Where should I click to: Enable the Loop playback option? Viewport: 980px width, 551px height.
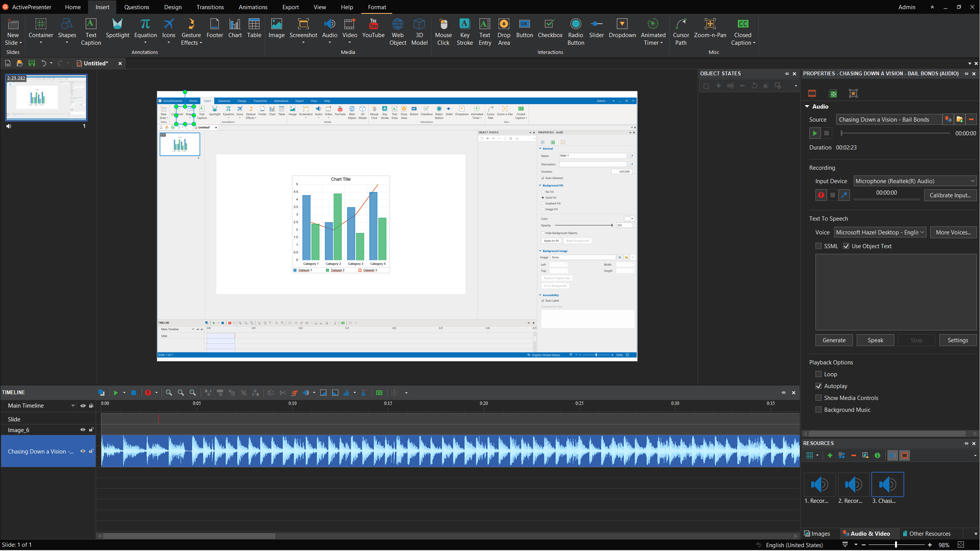pos(819,374)
